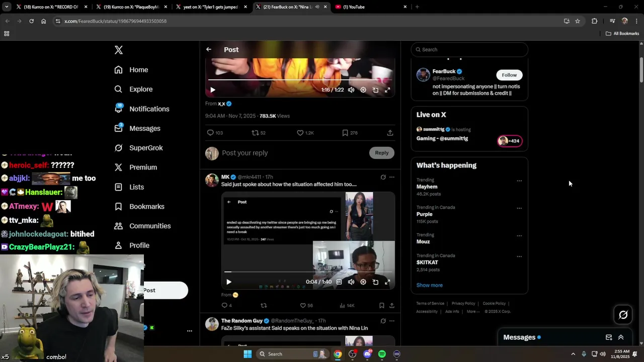Open Premium in X sidebar
Image resolution: width=644 pixels, height=362 pixels.
coord(136,167)
